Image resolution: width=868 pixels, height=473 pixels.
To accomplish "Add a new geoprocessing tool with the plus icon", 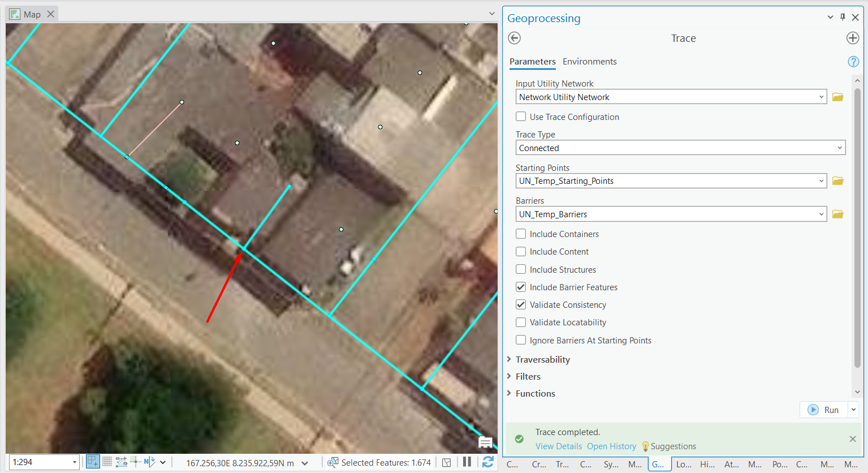I will tap(853, 38).
